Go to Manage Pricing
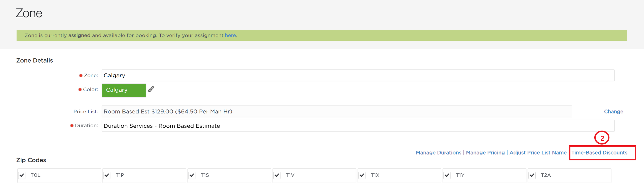644x183 pixels. tap(485, 153)
